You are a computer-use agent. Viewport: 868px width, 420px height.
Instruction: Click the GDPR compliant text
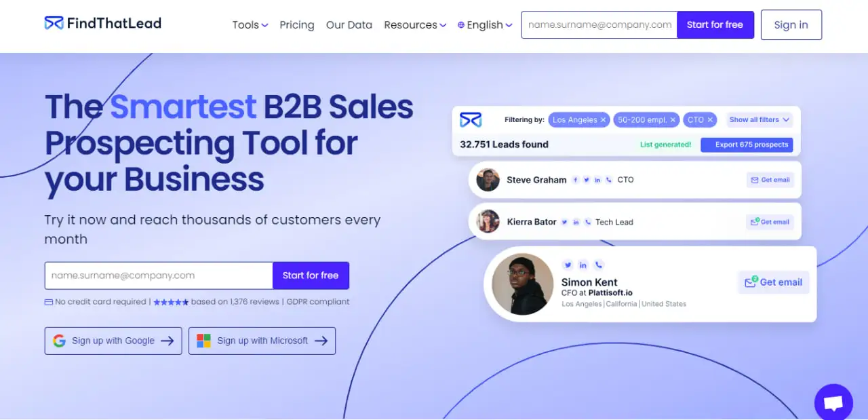tap(318, 302)
